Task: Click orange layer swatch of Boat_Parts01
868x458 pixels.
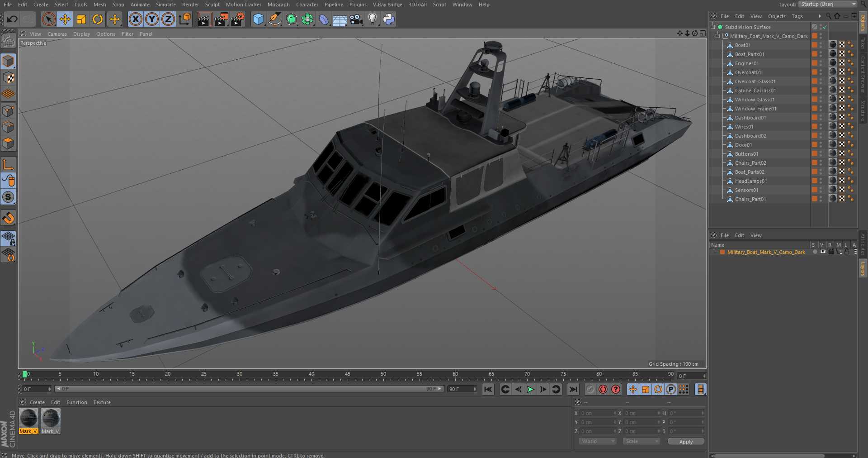Action: click(814, 54)
